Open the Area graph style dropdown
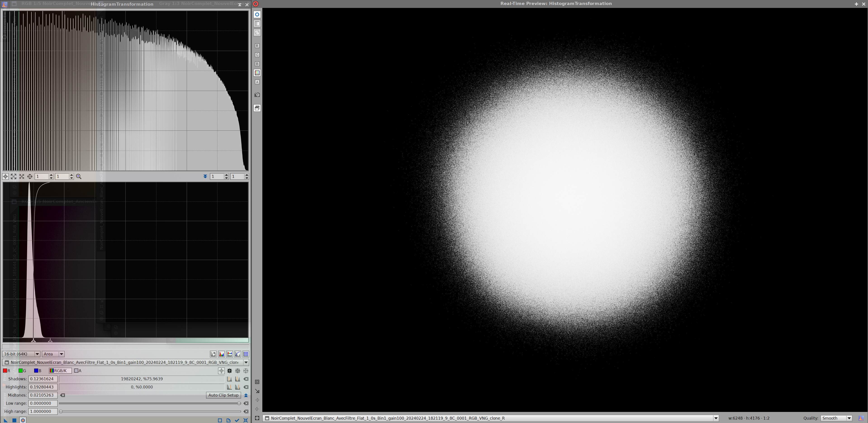 (x=53, y=354)
